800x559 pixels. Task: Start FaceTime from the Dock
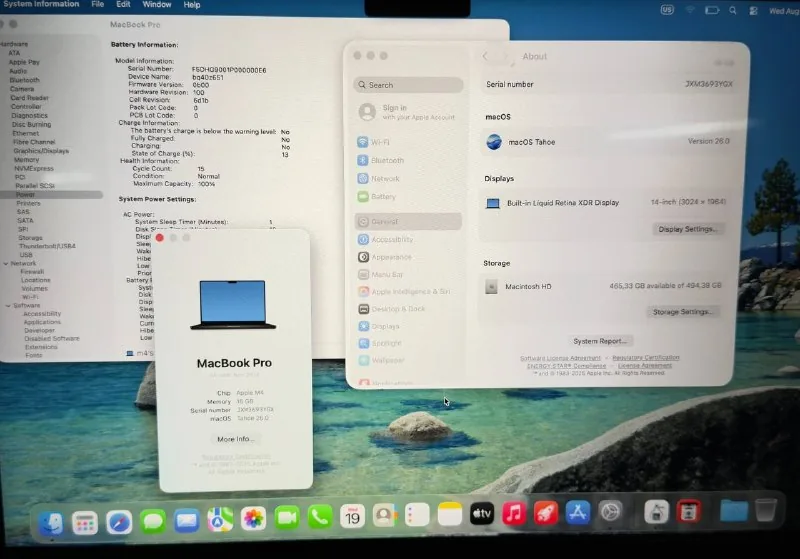287,518
